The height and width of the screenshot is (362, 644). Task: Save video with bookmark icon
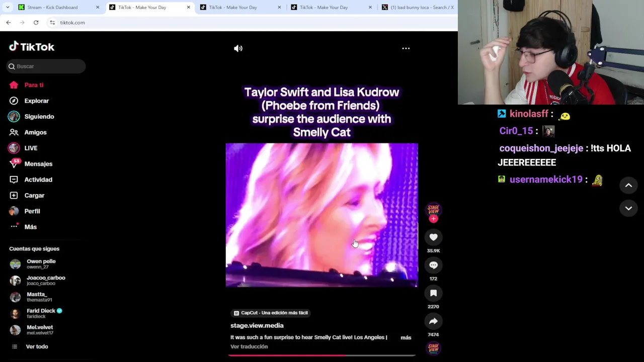coord(433,293)
